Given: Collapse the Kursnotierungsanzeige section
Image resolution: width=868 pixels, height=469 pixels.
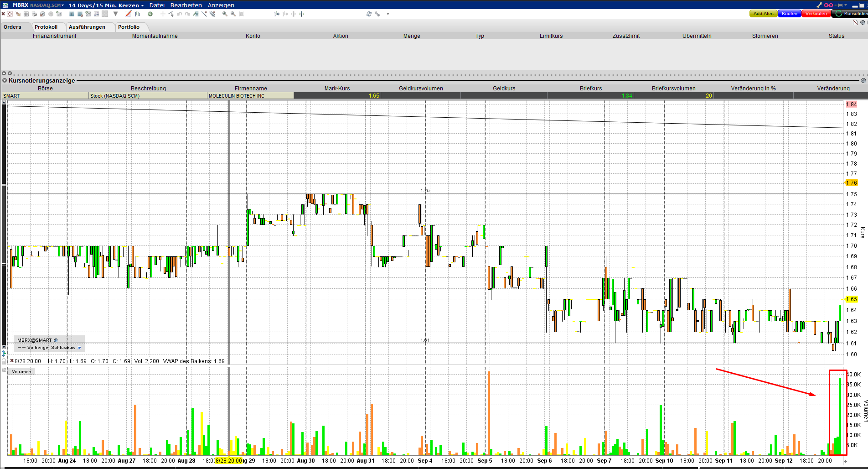Looking at the screenshot, I should click(5, 80).
